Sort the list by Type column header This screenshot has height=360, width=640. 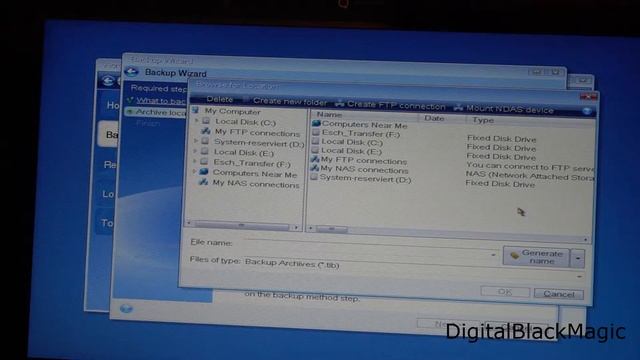(x=483, y=120)
